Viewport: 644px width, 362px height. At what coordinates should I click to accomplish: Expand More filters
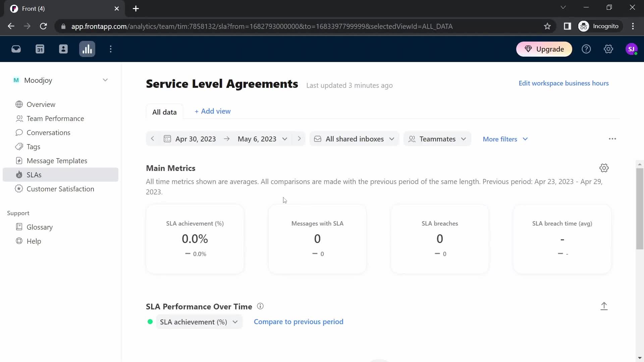point(505,139)
